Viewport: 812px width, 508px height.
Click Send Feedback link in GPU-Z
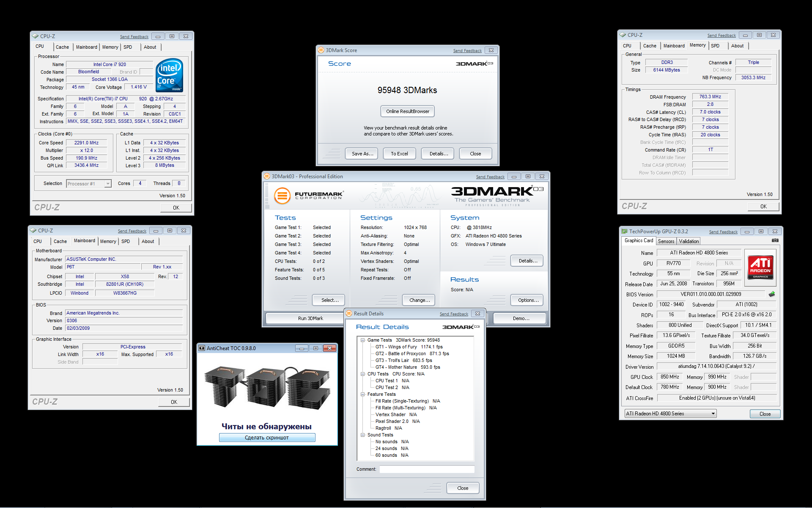[723, 232]
